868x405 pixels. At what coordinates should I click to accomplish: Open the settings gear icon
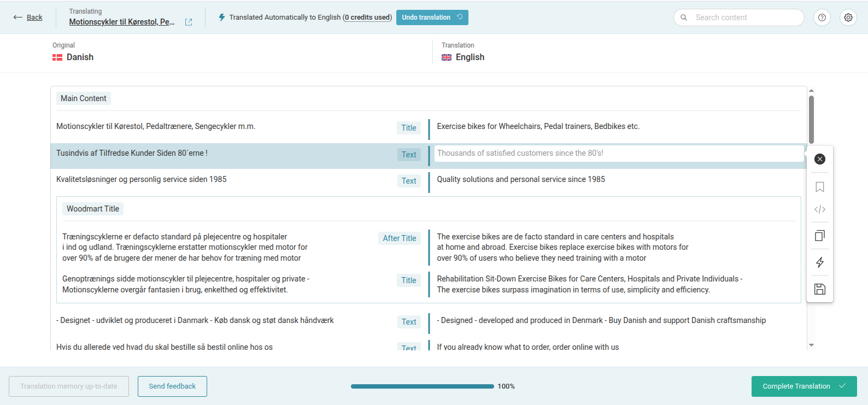click(x=848, y=17)
